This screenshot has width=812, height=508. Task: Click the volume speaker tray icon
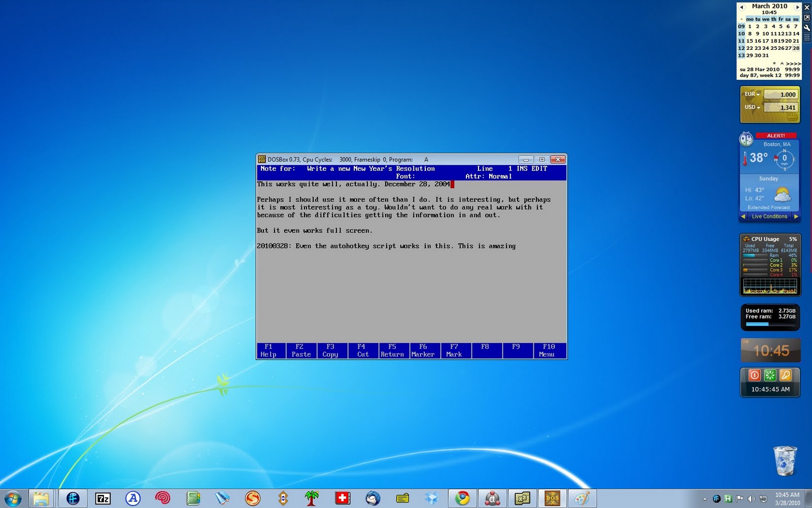point(751,499)
